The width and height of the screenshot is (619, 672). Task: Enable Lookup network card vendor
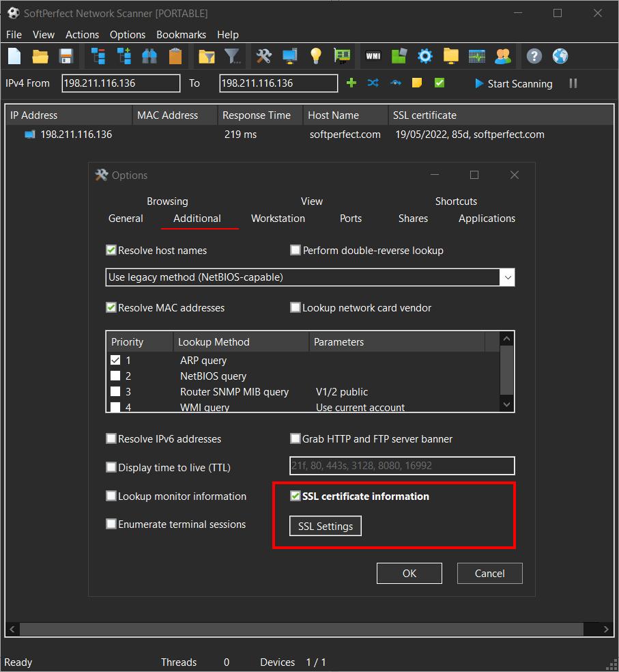[296, 308]
